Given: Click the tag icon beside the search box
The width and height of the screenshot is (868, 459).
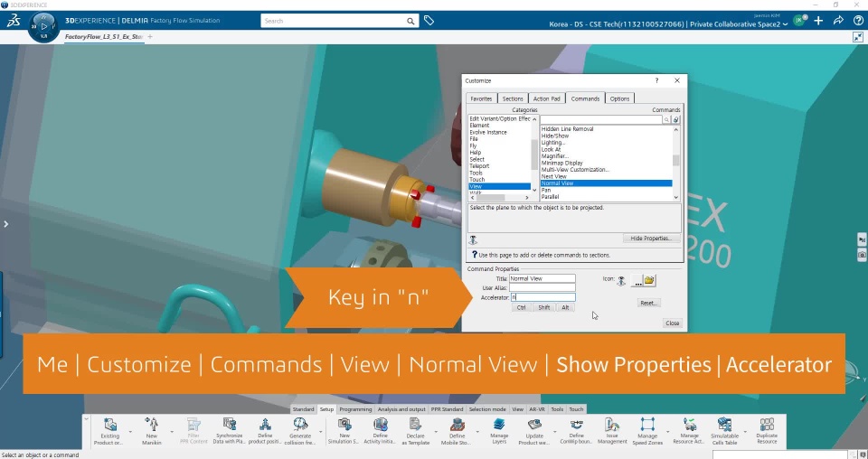Looking at the screenshot, I should tap(429, 21).
